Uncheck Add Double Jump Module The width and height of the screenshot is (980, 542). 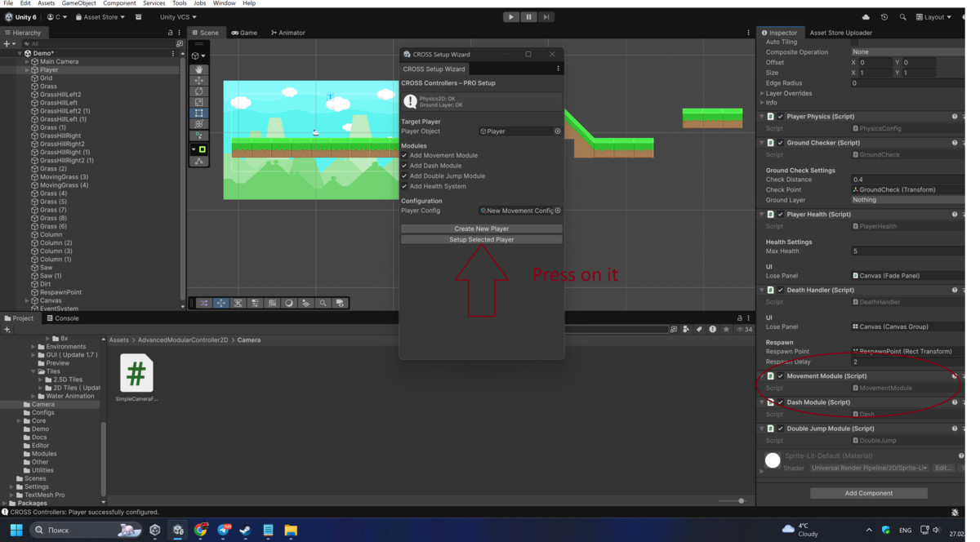tap(404, 175)
